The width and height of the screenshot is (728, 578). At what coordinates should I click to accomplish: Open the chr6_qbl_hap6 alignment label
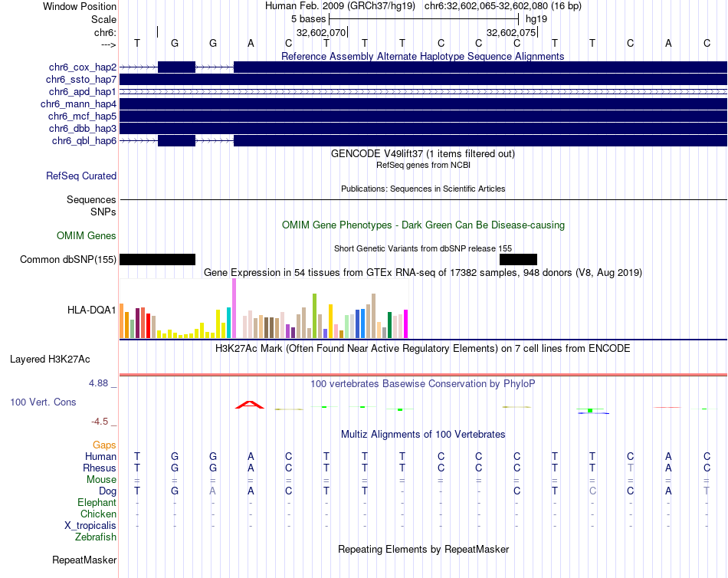[84, 141]
